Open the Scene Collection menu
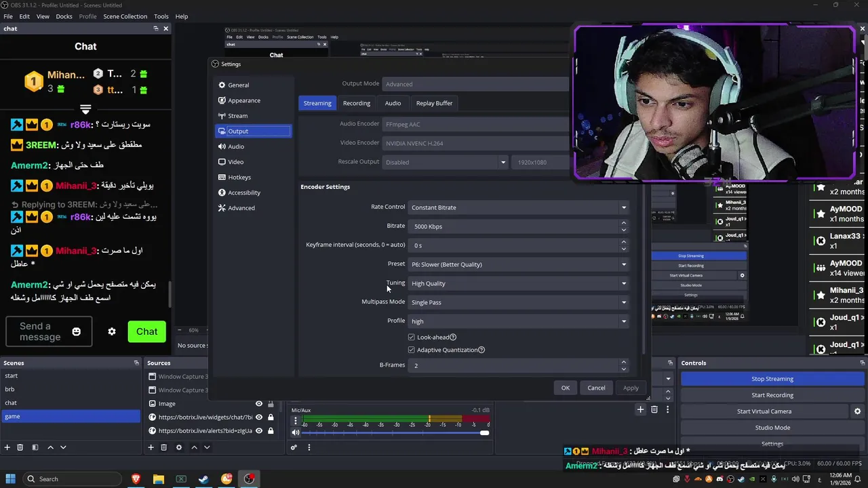This screenshot has height=488, width=868. (125, 16)
